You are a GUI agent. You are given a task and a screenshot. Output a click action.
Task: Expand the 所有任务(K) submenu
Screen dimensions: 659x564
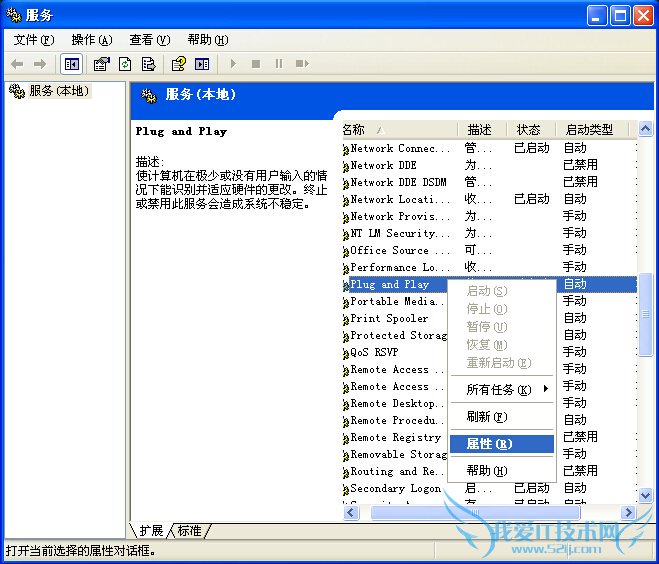coord(502,390)
